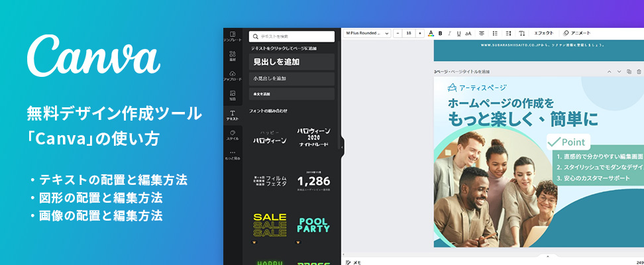Pick the フィルムフェスタ font combination
The width and height of the screenshot is (644, 265).
point(270,181)
